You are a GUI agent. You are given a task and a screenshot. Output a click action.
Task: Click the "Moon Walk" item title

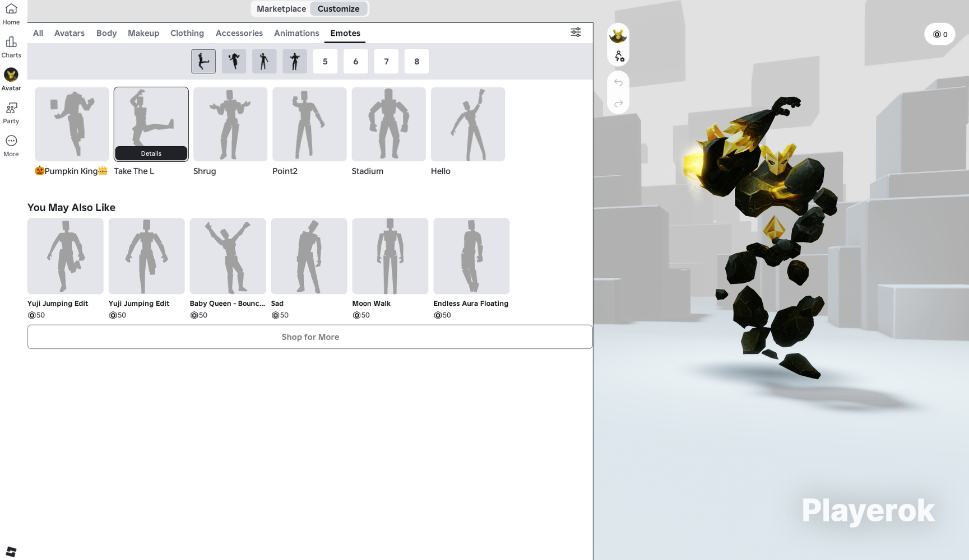coord(372,304)
